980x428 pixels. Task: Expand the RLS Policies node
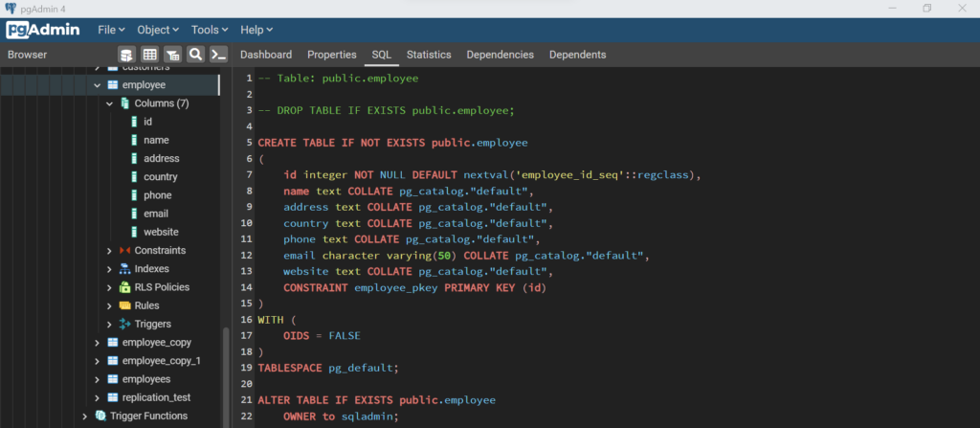pos(109,287)
